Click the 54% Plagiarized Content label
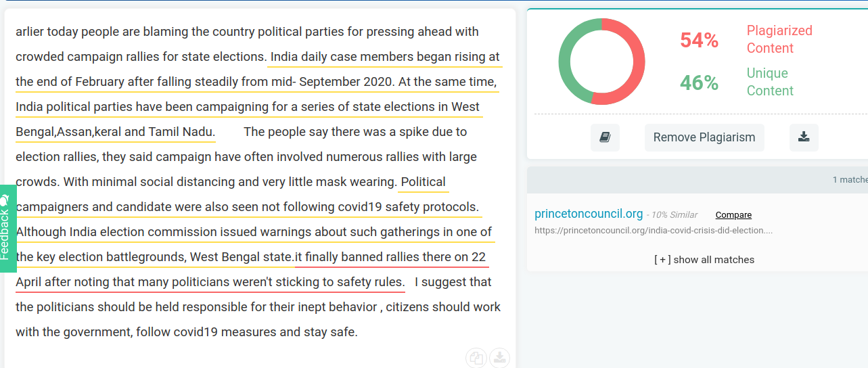The image size is (868, 368). tap(746, 40)
